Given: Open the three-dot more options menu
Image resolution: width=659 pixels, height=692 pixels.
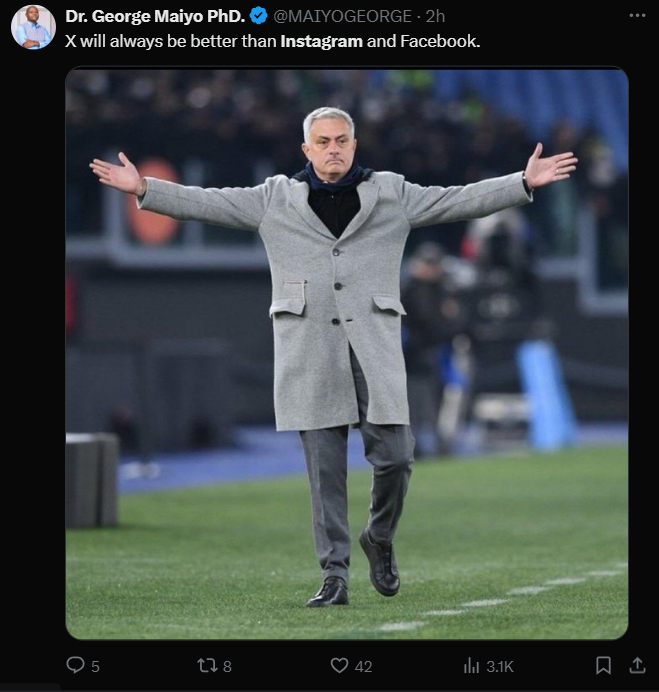Looking at the screenshot, I should click(x=637, y=16).
